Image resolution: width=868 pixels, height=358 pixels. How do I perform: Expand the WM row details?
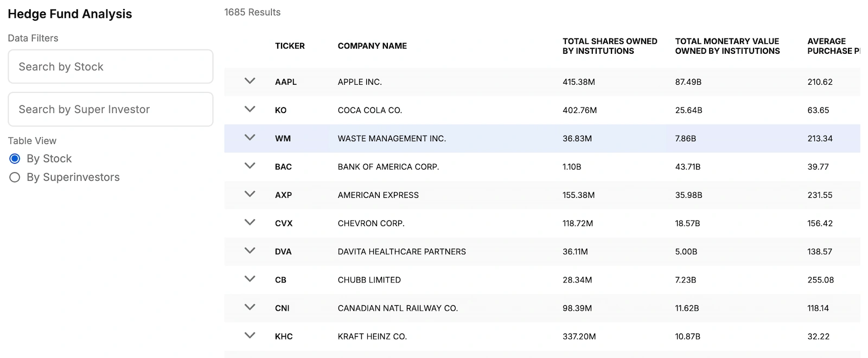[x=250, y=137]
